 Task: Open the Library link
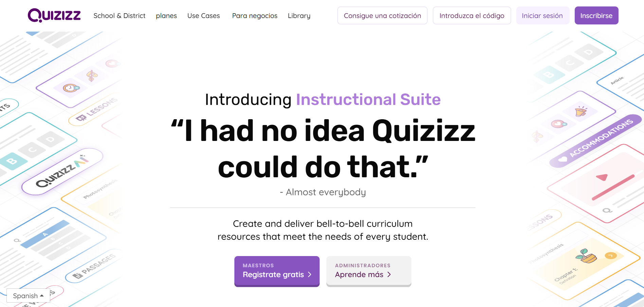(x=299, y=16)
